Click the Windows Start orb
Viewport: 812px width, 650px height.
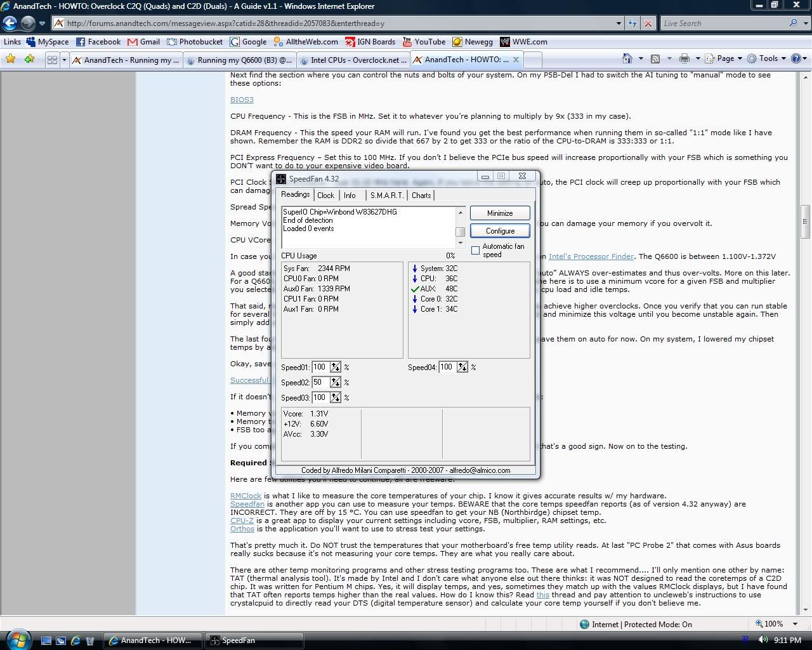[18, 639]
